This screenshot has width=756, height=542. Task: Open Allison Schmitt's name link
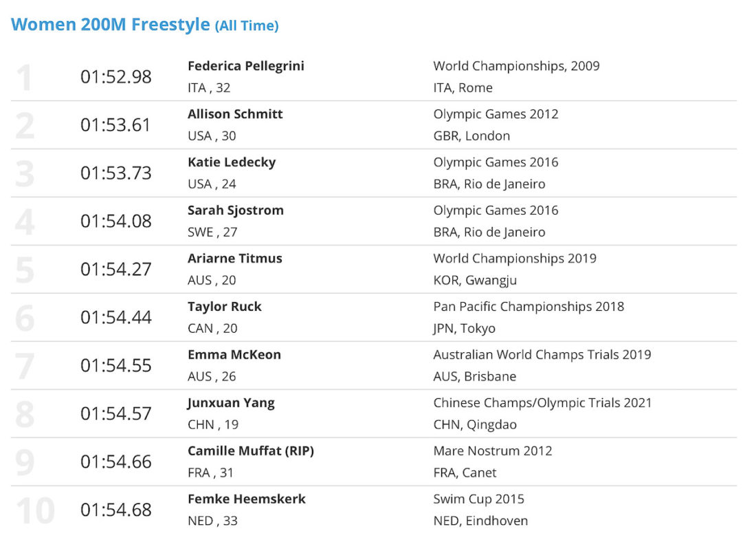point(235,114)
